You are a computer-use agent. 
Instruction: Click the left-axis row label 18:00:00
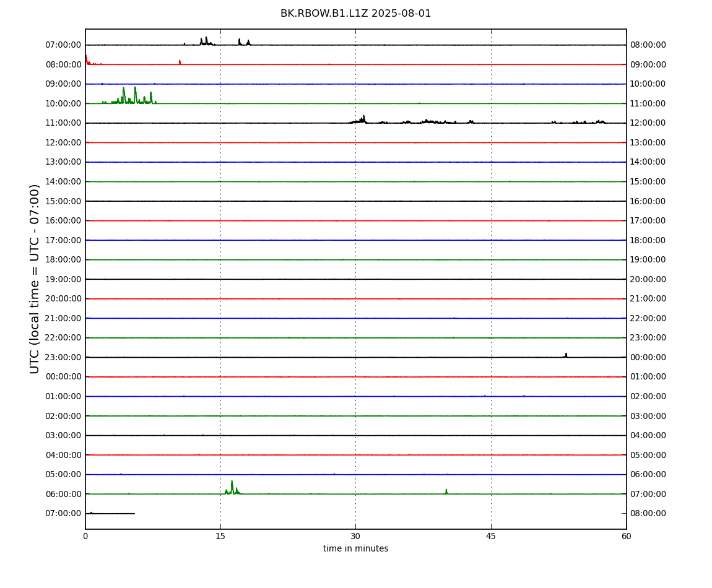tap(64, 260)
